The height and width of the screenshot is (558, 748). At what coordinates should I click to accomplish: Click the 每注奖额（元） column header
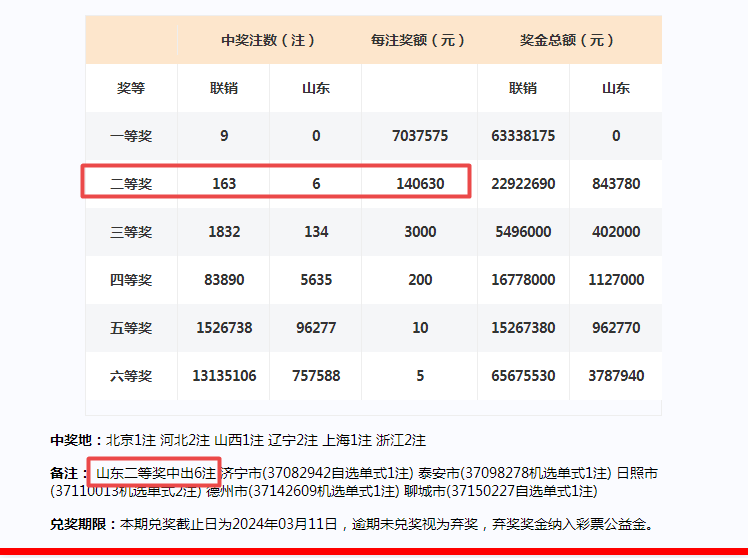click(420, 41)
